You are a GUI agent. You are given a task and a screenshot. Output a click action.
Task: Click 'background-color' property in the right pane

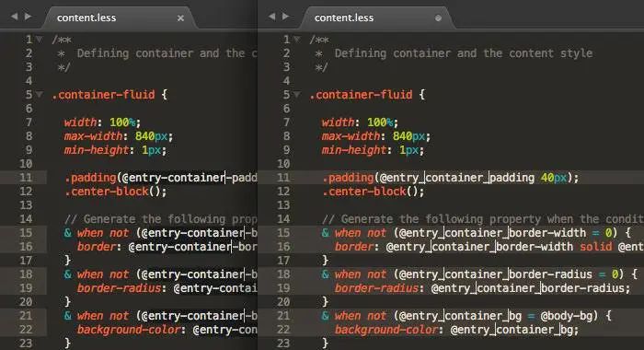coord(386,330)
